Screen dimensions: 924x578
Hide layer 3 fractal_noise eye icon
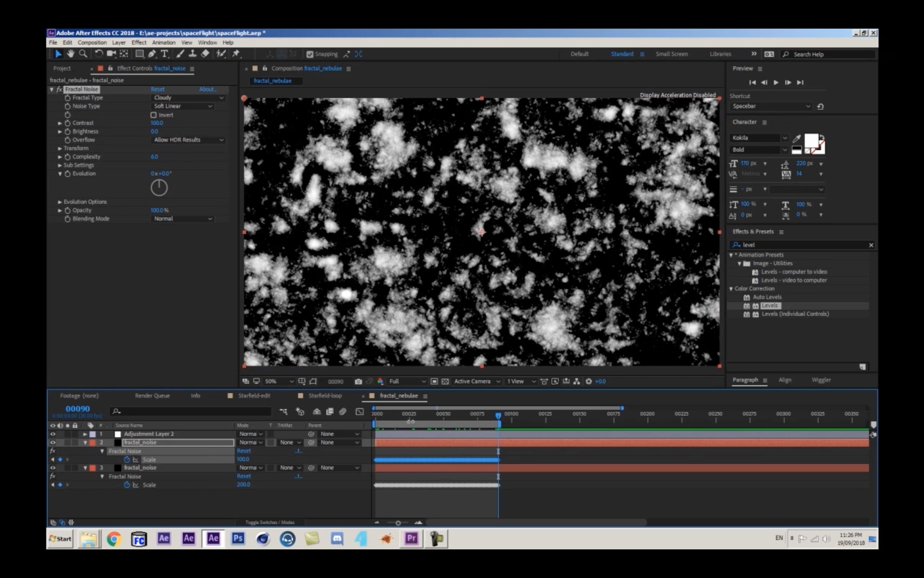point(53,468)
